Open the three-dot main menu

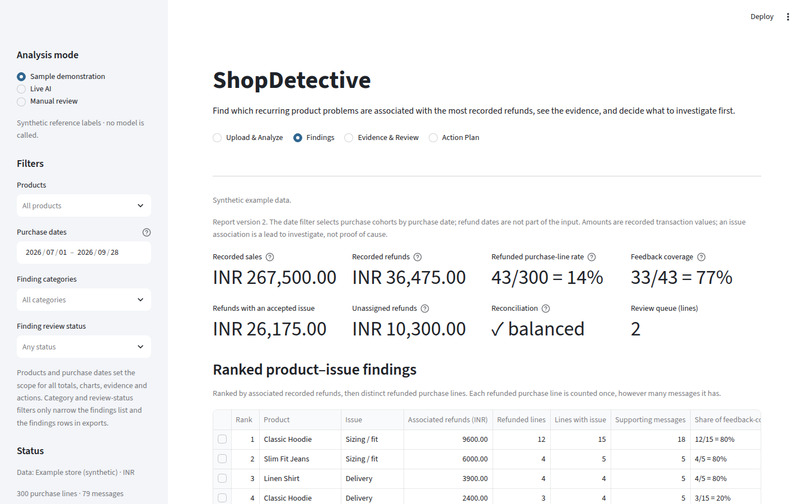pos(787,17)
